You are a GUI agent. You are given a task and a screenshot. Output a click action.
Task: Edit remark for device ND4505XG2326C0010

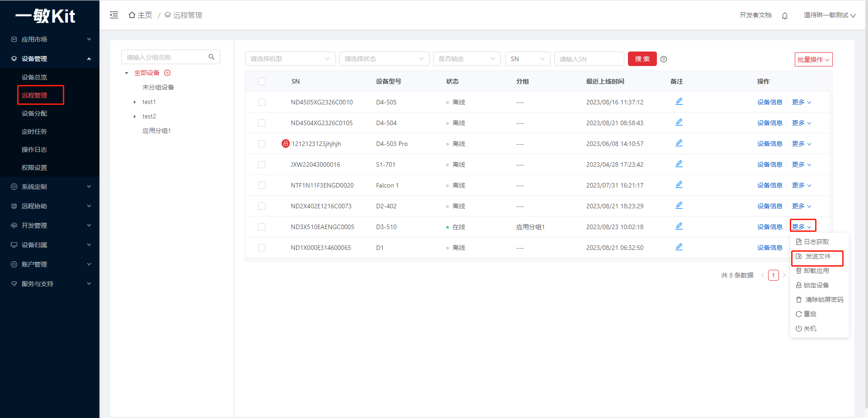point(679,102)
